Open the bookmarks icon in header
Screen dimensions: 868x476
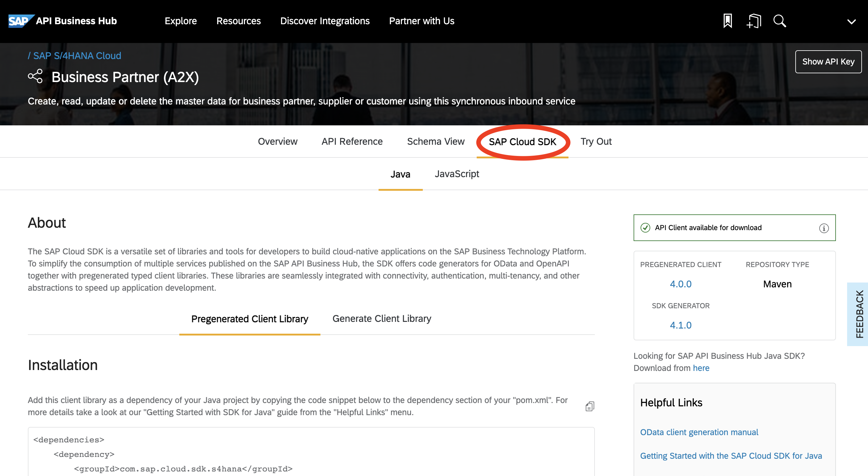727,21
